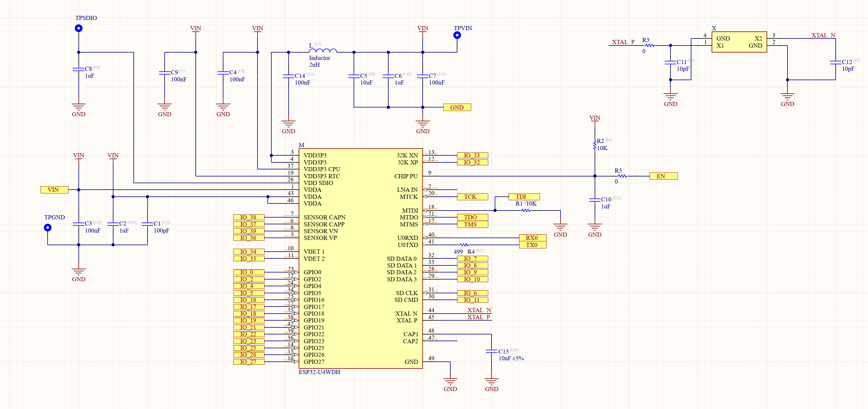The image size is (868, 409).
Task: Click the IO_27 port label
Action: click(249, 361)
